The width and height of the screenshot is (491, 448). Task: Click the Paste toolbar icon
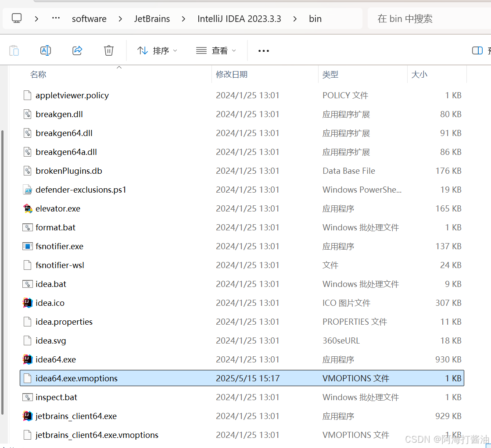(14, 50)
